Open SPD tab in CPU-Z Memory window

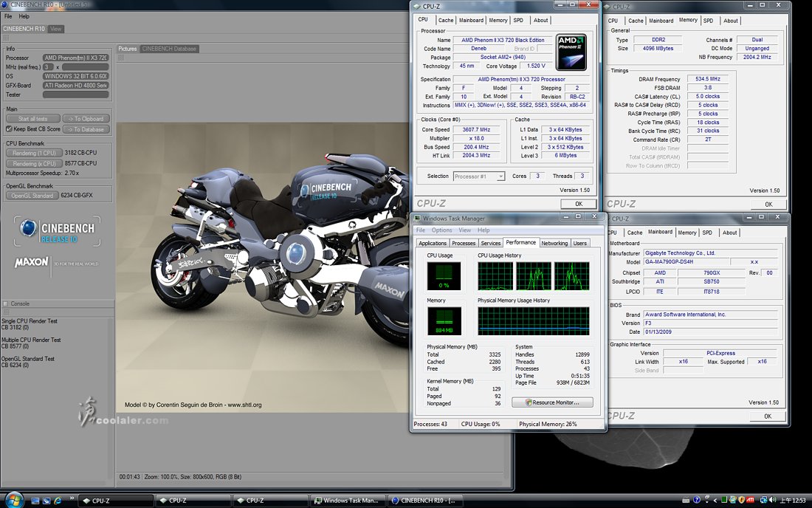point(708,21)
